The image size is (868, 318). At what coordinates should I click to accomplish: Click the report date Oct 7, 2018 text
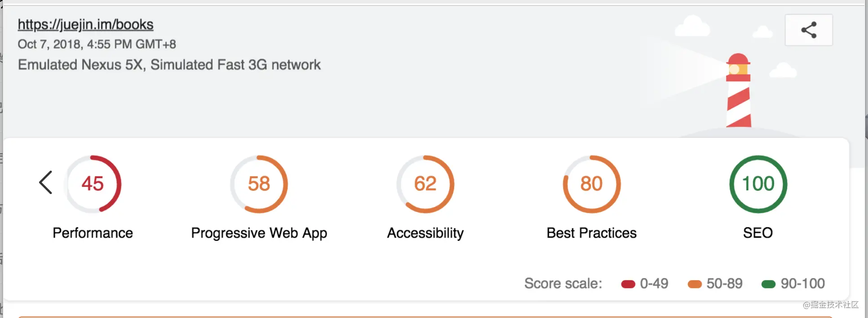pyautogui.click(x=97, y=44)
